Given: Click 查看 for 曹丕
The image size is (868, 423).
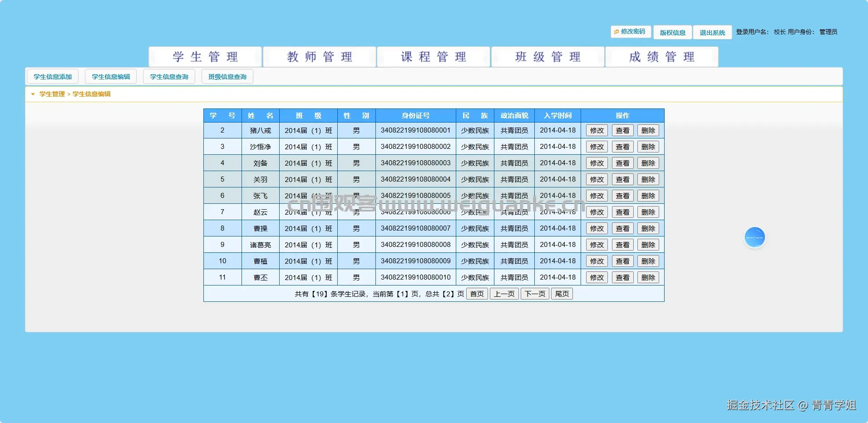Looking at the screenshot, I should [622, 278].
